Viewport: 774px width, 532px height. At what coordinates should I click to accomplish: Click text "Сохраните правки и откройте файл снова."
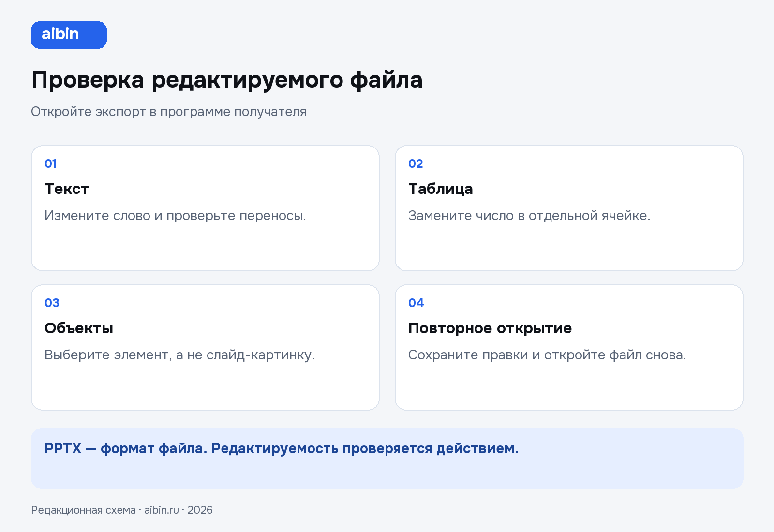click(x=547, y=355)
